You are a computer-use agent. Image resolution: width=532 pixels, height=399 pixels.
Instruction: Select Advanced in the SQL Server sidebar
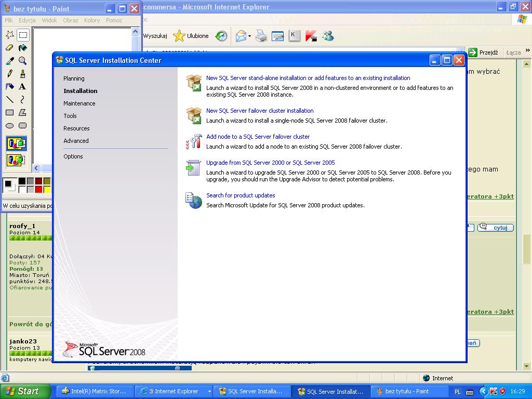(76, 141)
